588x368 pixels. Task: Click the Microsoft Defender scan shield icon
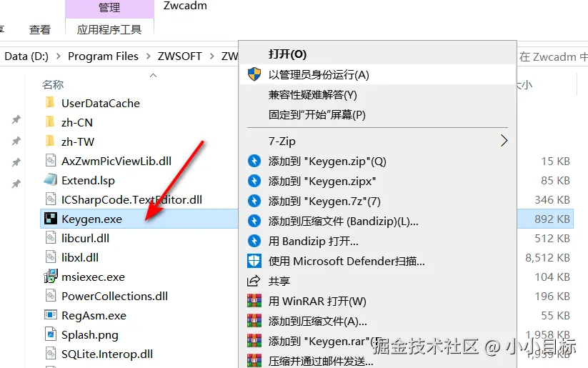(254, 261)
